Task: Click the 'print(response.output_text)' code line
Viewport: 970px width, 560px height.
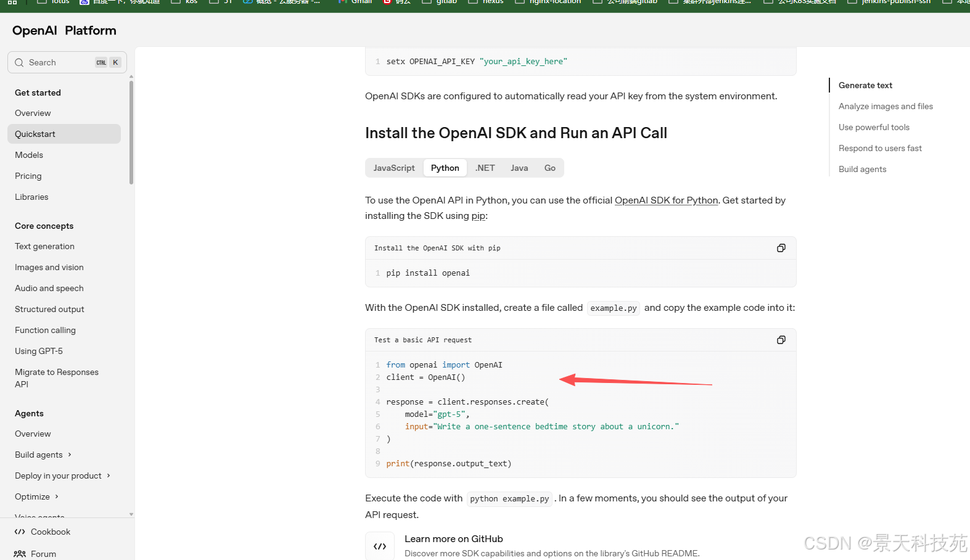Action: click(449, 463)
